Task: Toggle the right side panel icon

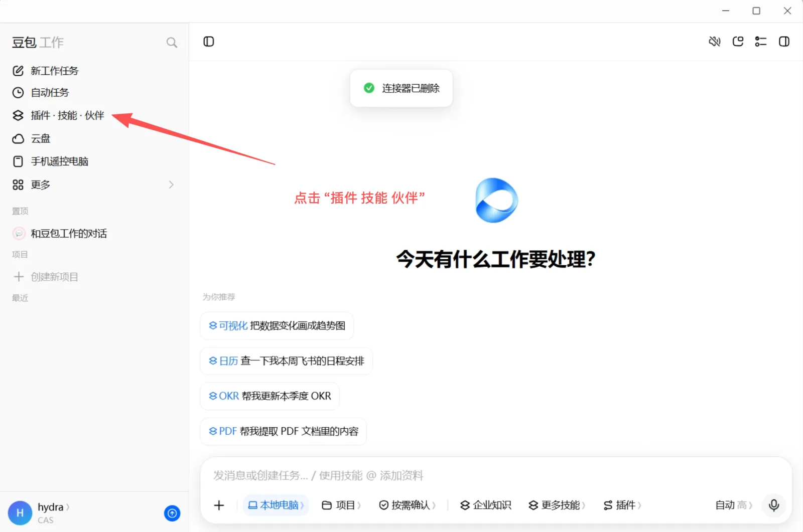Action: click(x=784, y=42)
